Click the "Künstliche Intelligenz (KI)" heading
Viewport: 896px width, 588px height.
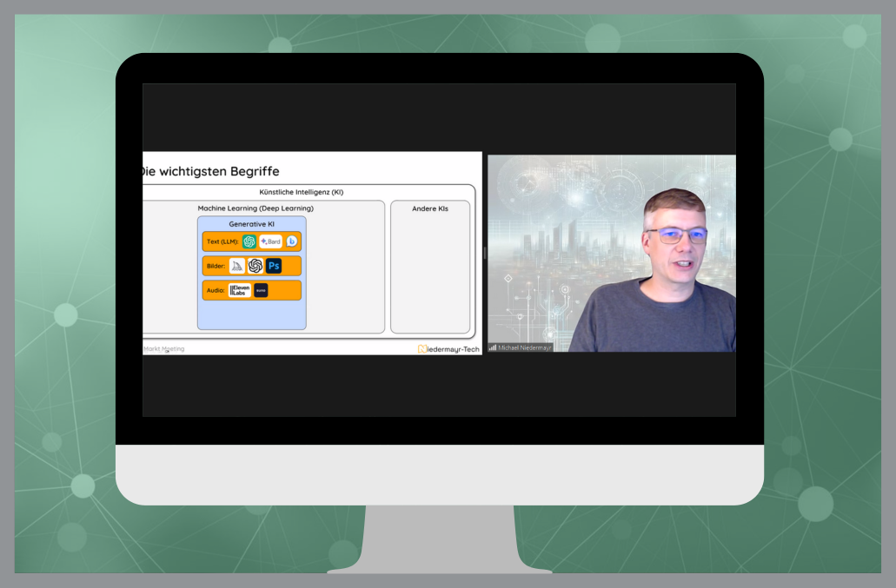tap(302, 193)
